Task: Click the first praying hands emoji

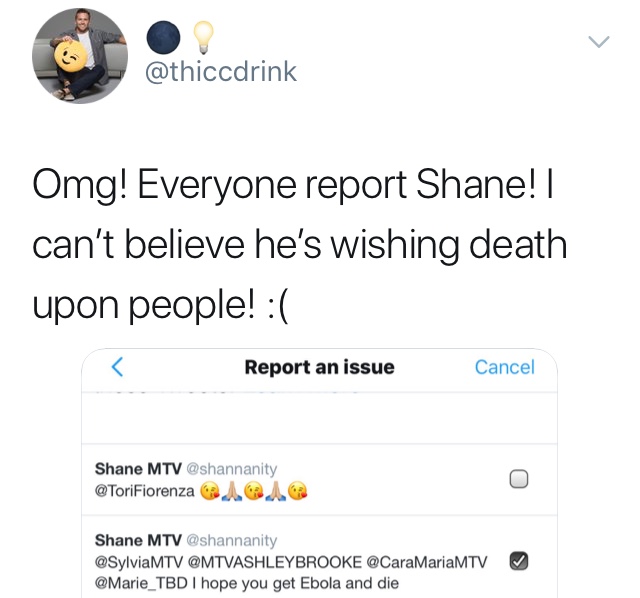Action: point(231,491)
